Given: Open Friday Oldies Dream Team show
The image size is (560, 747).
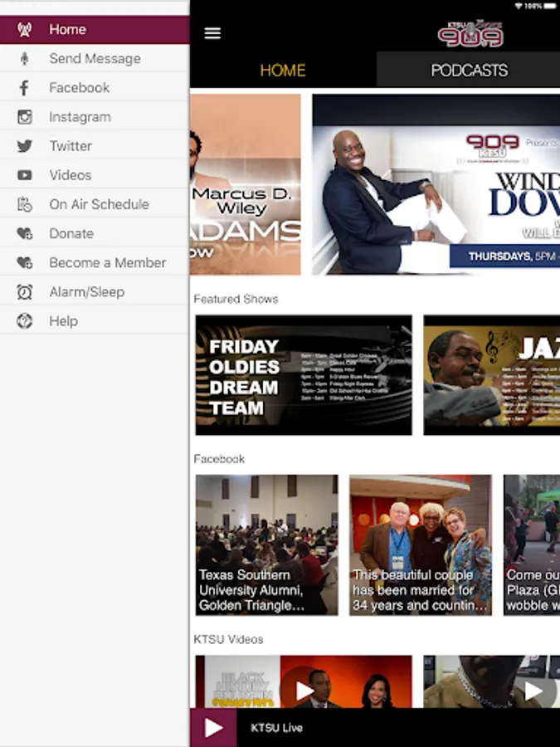Looking at the screenshot, I should click(x=304, y=375).
